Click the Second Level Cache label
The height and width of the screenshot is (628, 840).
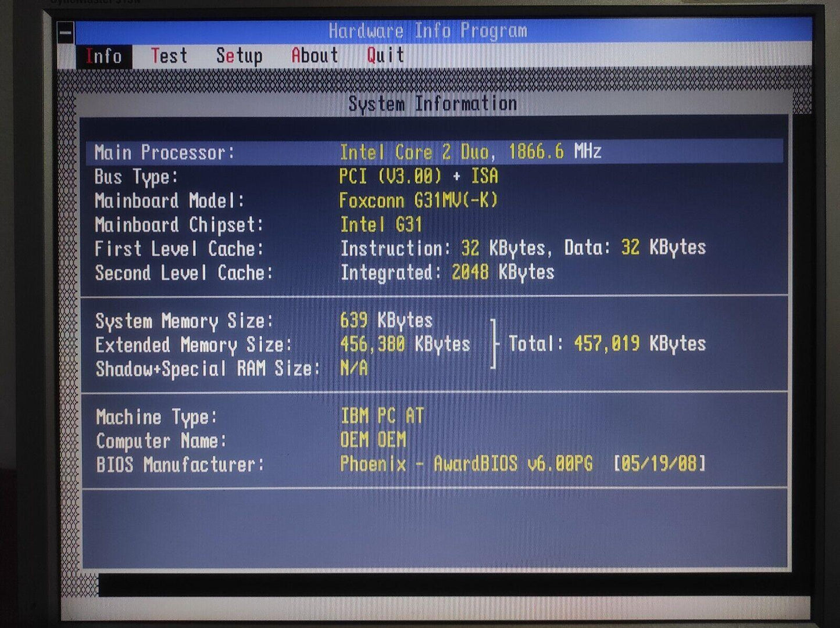184,273
